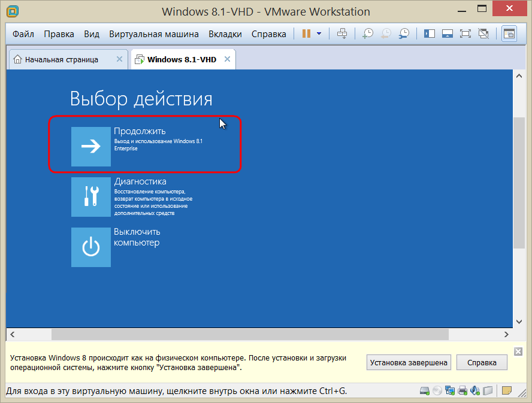
Task: Enter full screen mode
Action: point(465,34)
